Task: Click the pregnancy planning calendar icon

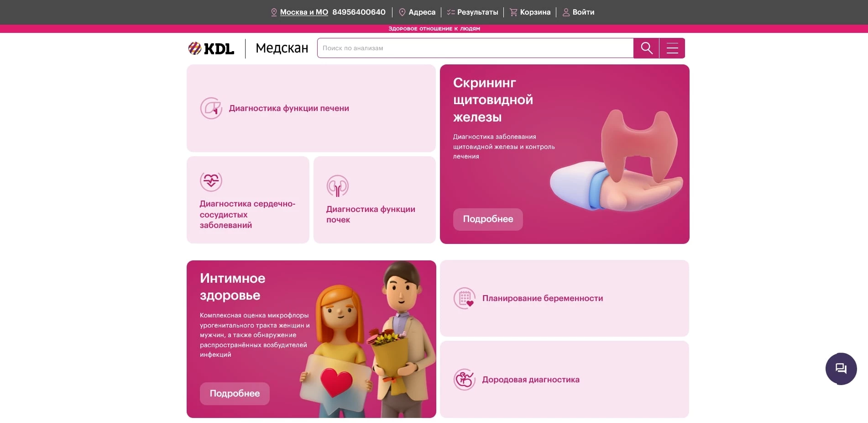Action: click(x=465, y=298)
